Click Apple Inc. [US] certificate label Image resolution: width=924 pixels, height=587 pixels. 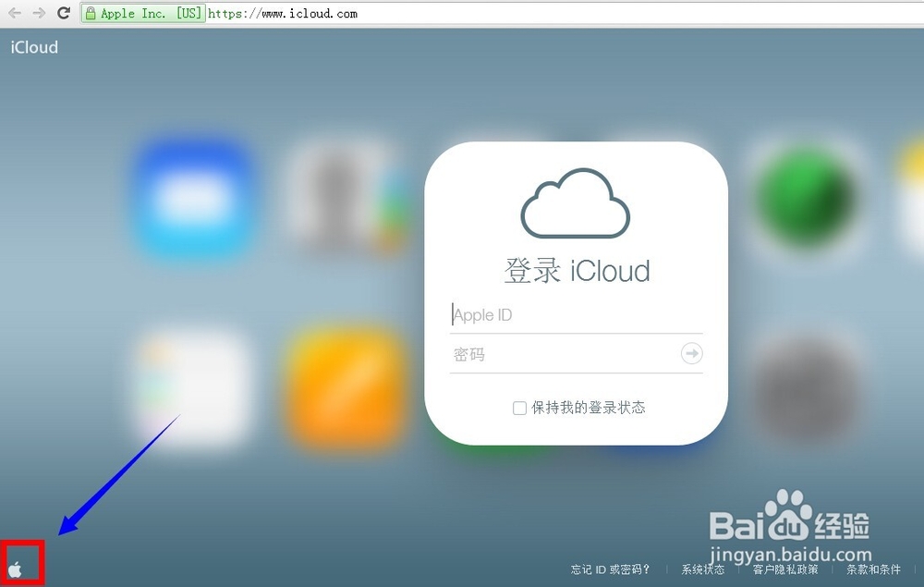coord(151,14)
